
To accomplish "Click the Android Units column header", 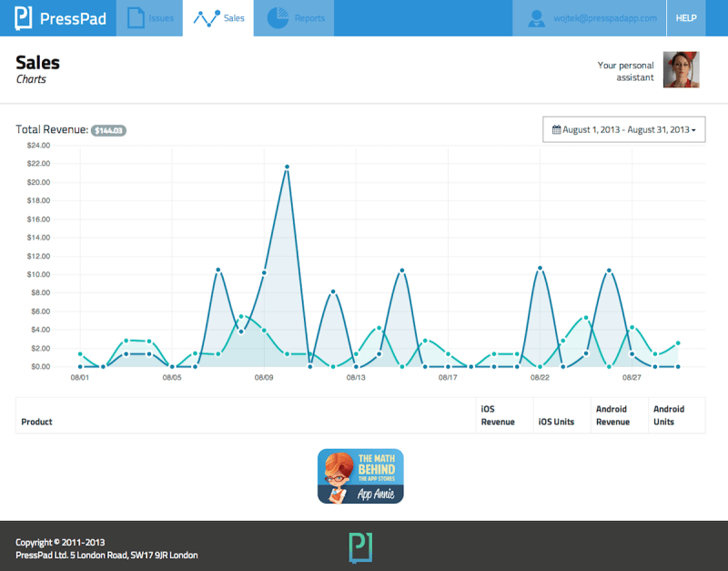I will tap(669, 415).
